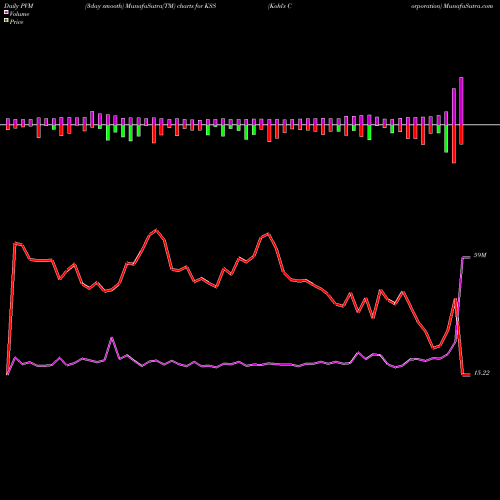The width and height of the screenshot is (500, 500).
Task: Click the green-red Price legend swatch
Action: (x=6, y=20)
